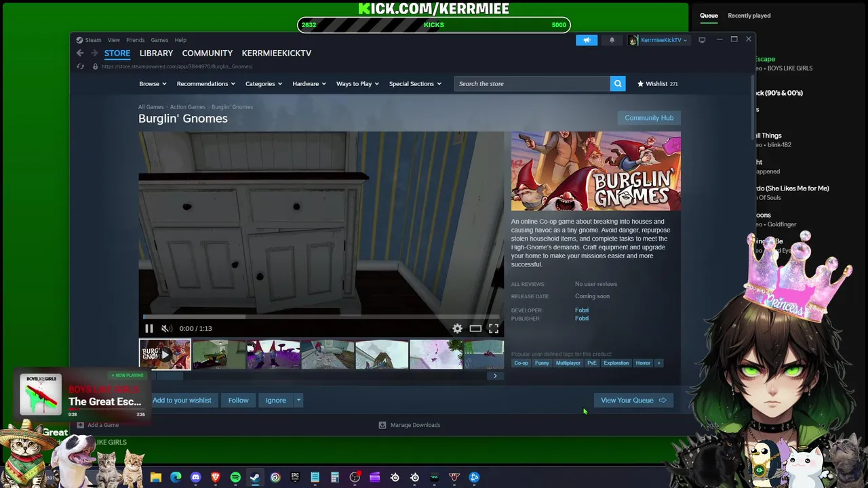Open the Steam notifications bell
Image resolution: width=868 pixels, height=488 pixels.
click(612, 40)
